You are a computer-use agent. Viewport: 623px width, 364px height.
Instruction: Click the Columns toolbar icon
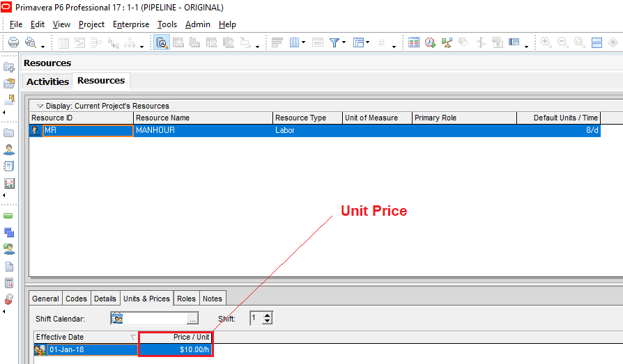click(x=294, y=42)
